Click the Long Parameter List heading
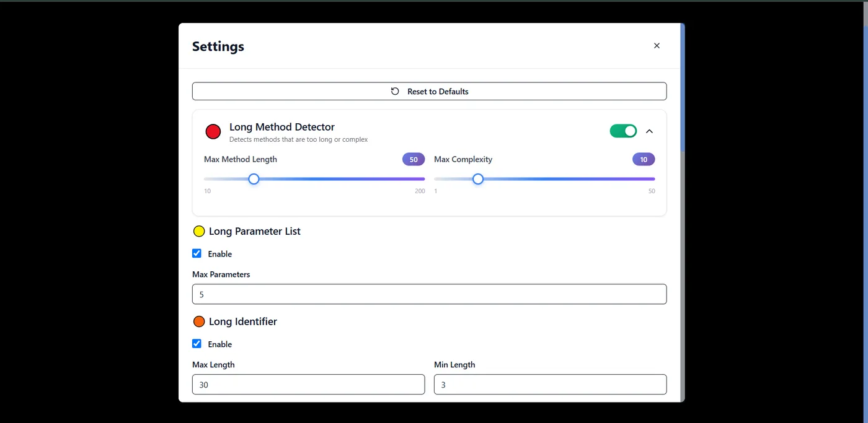This screenshot has width=868, height=423. [x=254, y=232]
